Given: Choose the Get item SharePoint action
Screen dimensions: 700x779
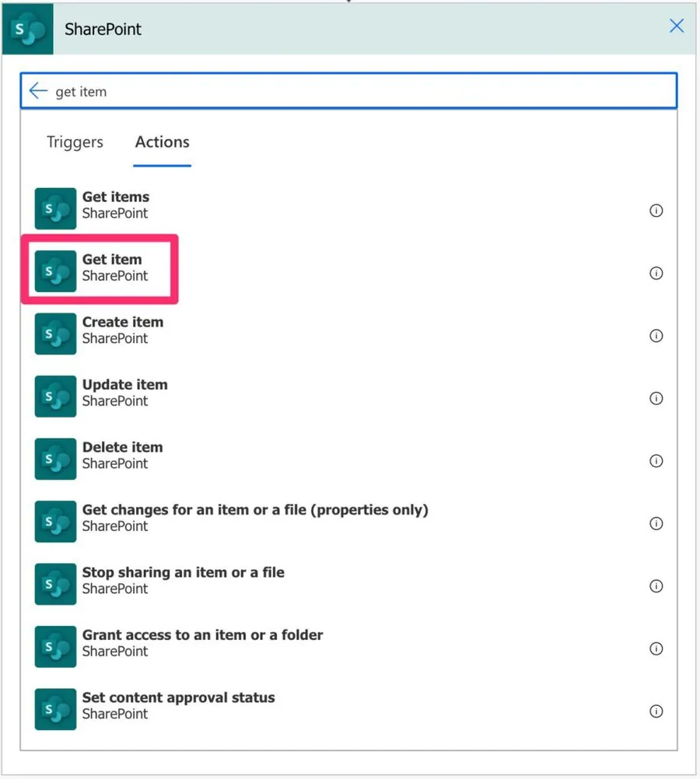Looking at the screenshot, I should click(112, 267).
